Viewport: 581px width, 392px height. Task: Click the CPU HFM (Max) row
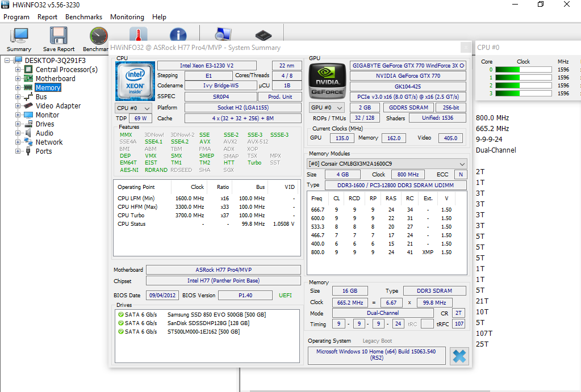pyautogui.click(x=206, y=207)
